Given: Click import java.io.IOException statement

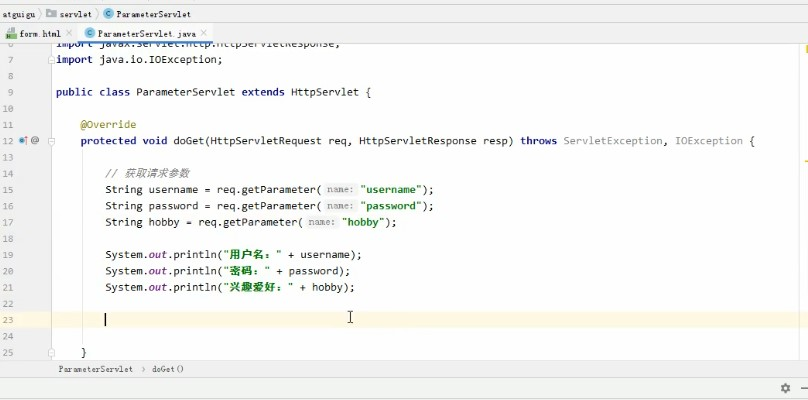Looking at the screenshot, I should coord(139,60).
